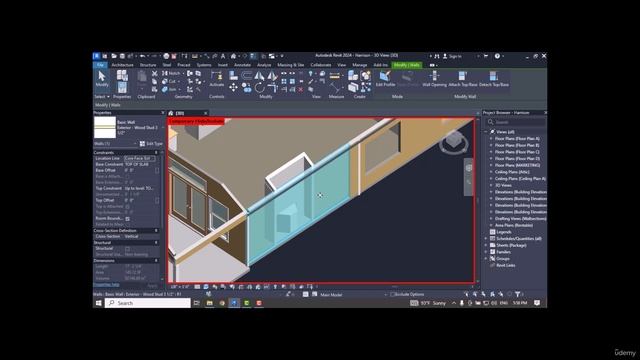Select the Offset tool icon

click(247, 75)
